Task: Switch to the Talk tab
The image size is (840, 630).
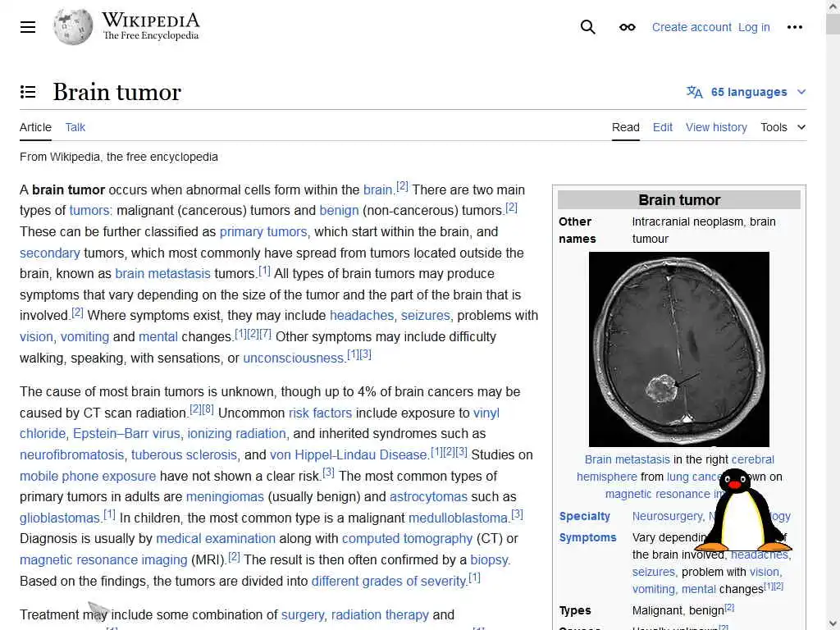Action: pos(75,127)
